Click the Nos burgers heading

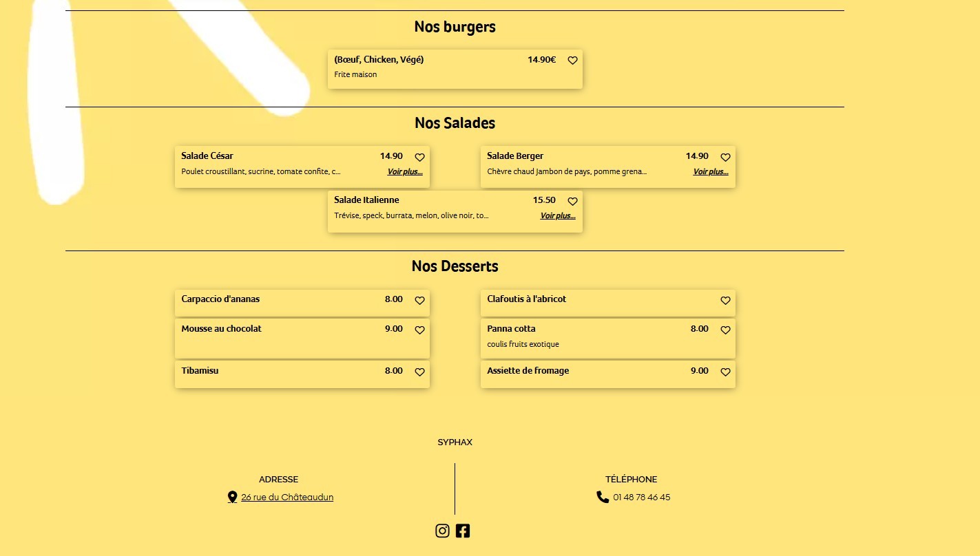point(455,27)
